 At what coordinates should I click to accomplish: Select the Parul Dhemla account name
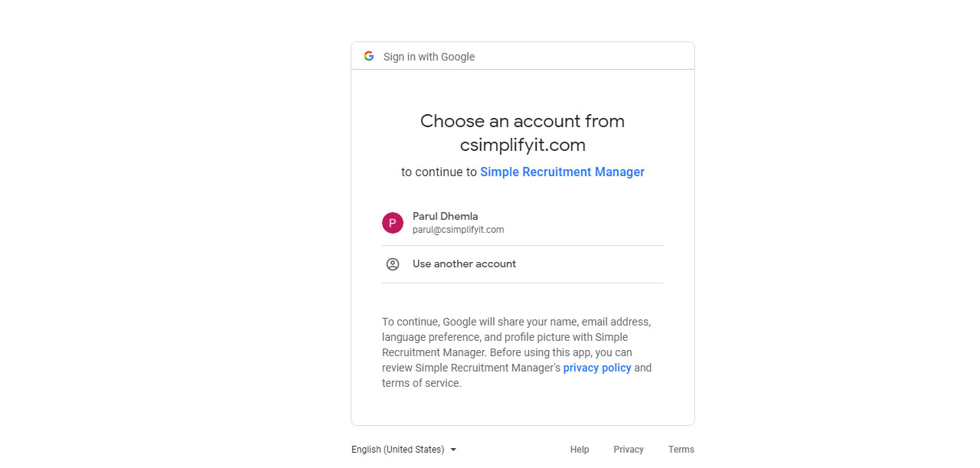pos(446,216)
